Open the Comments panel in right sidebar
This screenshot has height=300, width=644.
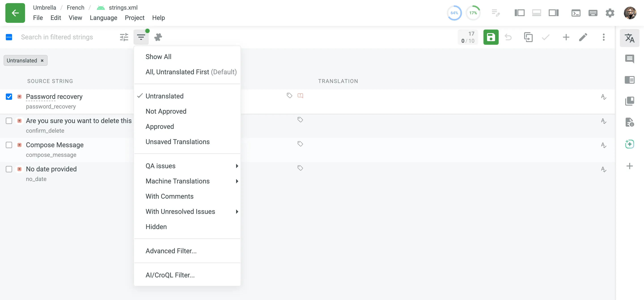pyautogui.click(x=630, y=59)
